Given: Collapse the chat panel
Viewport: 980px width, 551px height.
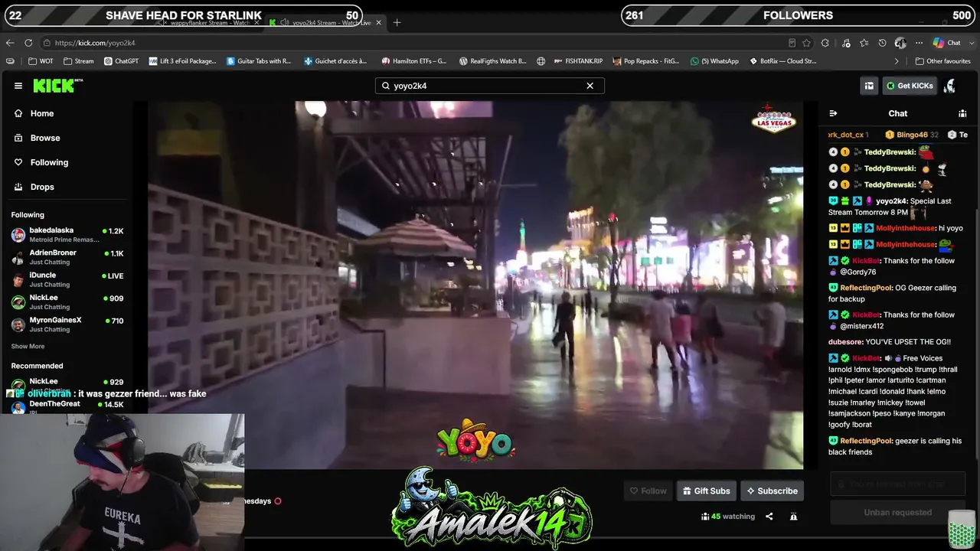Looking at the screenshot, I should (833, 113).
